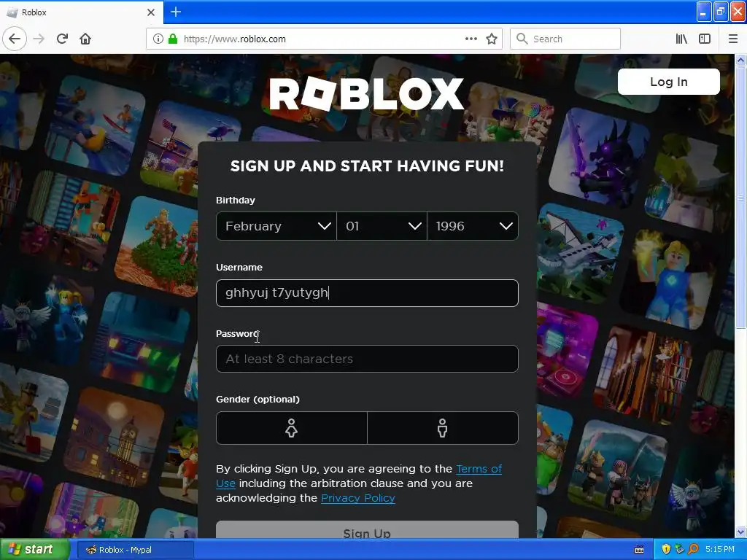This screenshot has width=747, height=560.
Task: Click into the Username text field
Action: pos(367,293)
